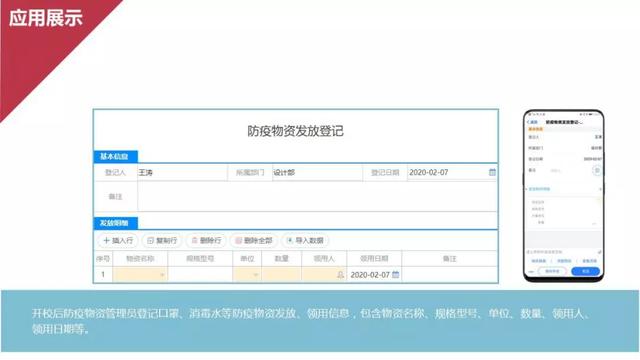Expand the 单位 dropdown in row 1
The image size is (640, 360).
256,275
